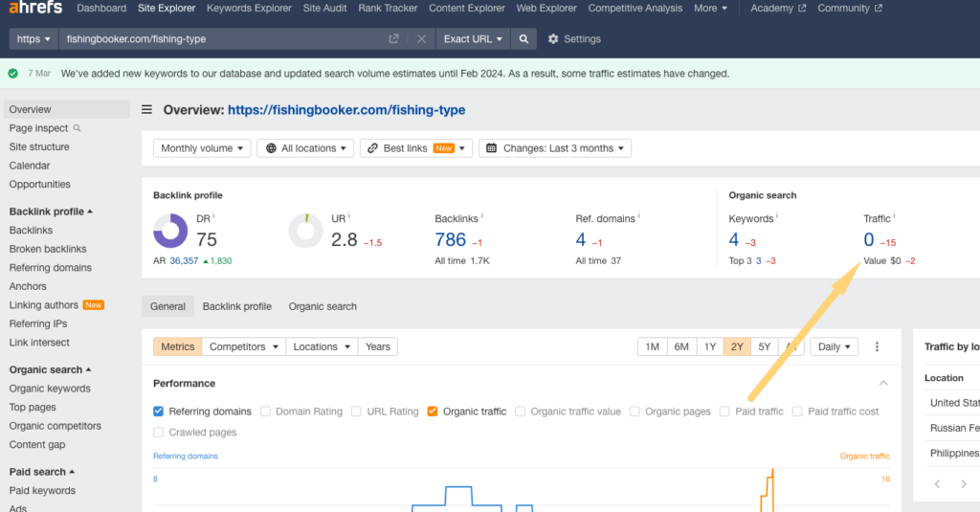
Task: Enable URL Rating checkbox
Action: tap(356, 412)
